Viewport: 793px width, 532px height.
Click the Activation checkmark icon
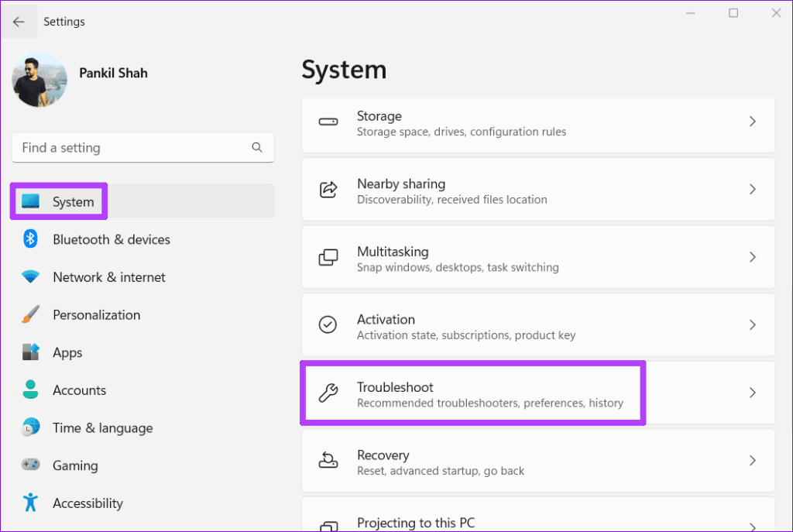[x=328, y=325]
